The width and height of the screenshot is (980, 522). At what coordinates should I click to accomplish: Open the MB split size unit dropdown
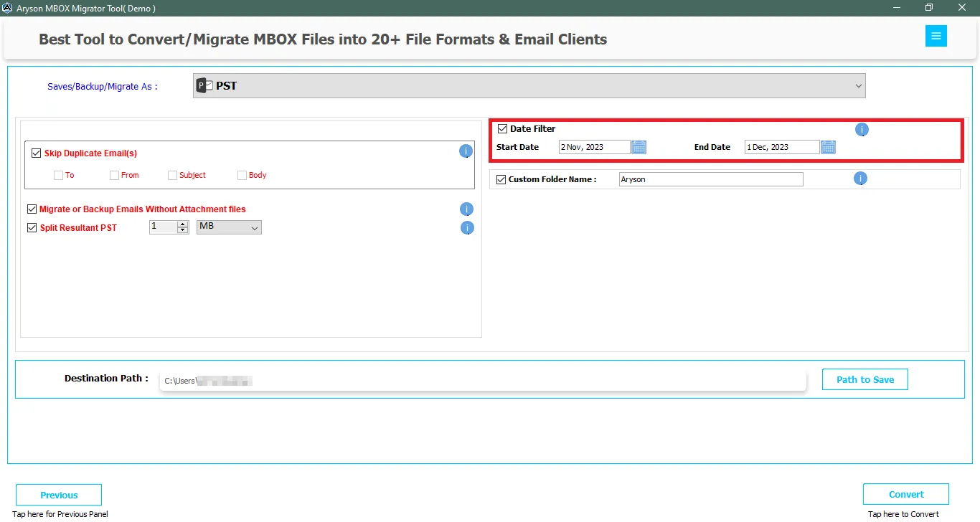tap(229, 227)
